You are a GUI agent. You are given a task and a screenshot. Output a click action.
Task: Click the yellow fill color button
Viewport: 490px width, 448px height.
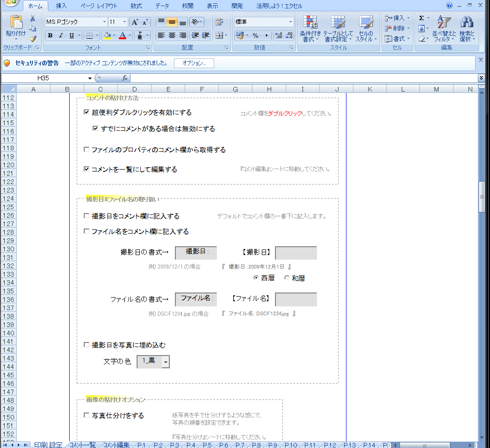click(107, 36)
